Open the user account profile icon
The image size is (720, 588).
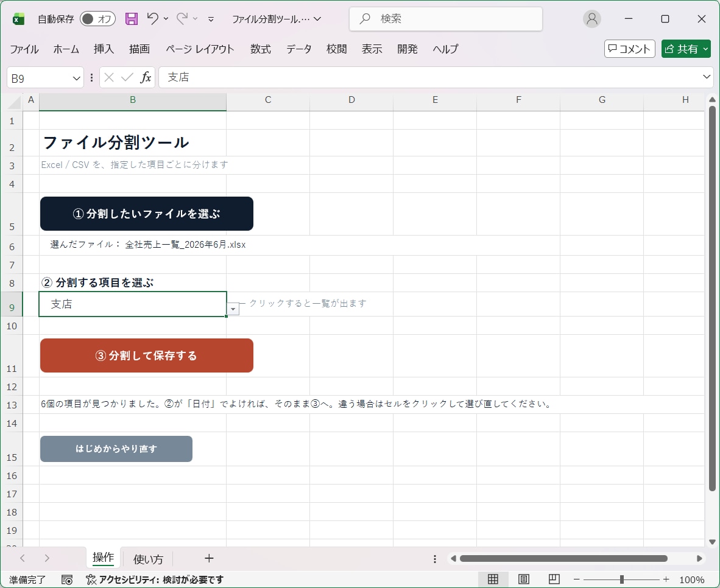coord(592,19)
